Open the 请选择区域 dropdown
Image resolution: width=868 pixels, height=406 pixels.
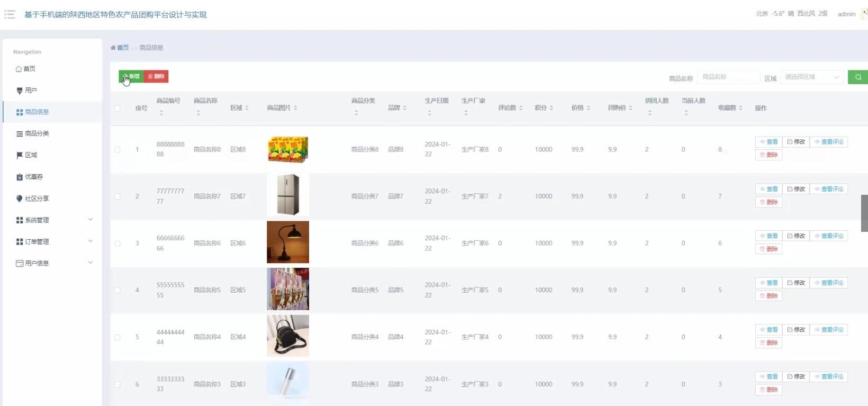pos(811,77)
